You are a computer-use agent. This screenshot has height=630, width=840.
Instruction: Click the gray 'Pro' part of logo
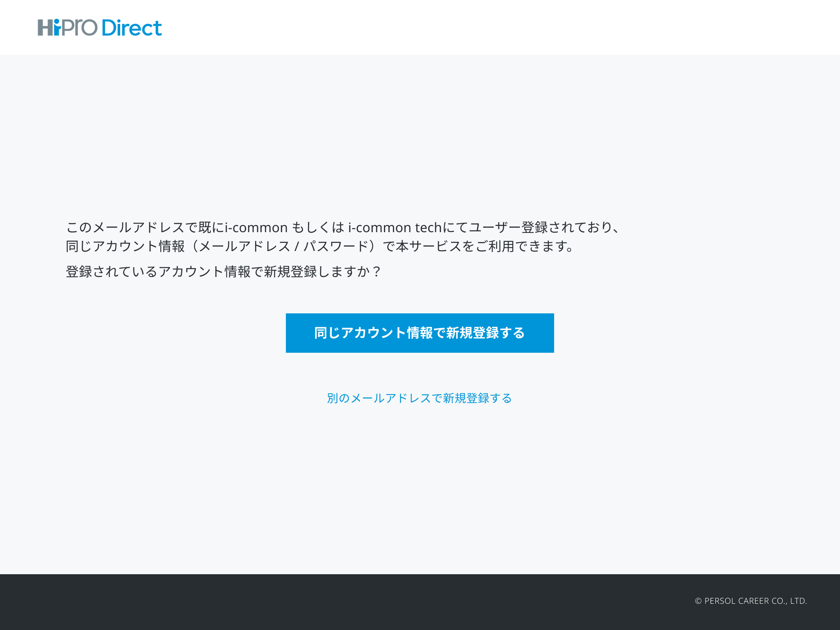click(80, 27)
